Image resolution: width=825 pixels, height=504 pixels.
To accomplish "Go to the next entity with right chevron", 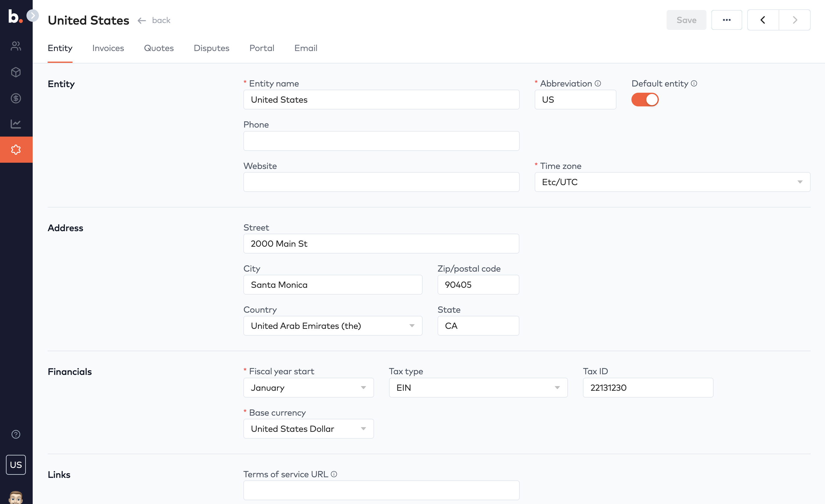I will [x=795, y=20].
